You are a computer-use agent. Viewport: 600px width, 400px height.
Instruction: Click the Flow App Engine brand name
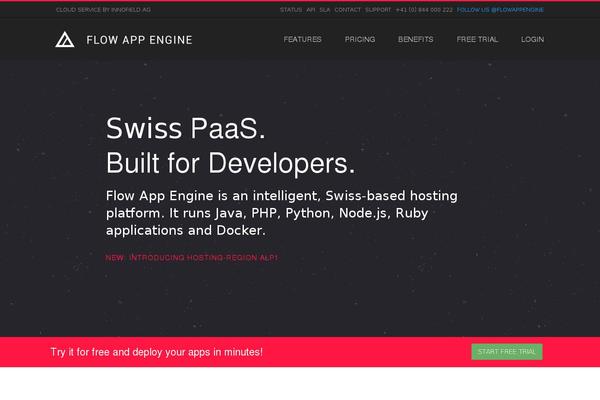(139, 40)
